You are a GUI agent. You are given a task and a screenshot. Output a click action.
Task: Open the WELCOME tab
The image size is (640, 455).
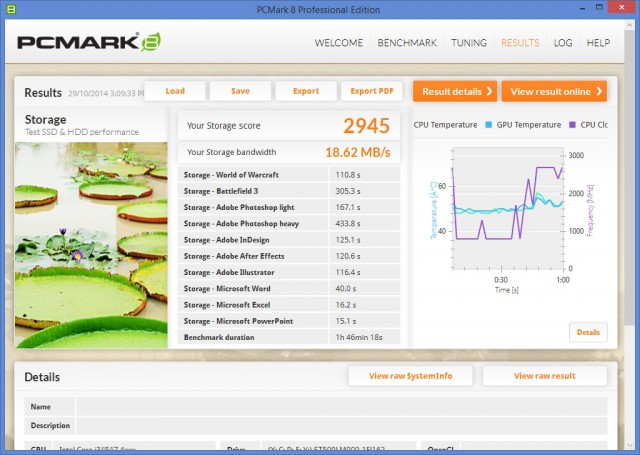pyautogui.click(x=339, y=43)
